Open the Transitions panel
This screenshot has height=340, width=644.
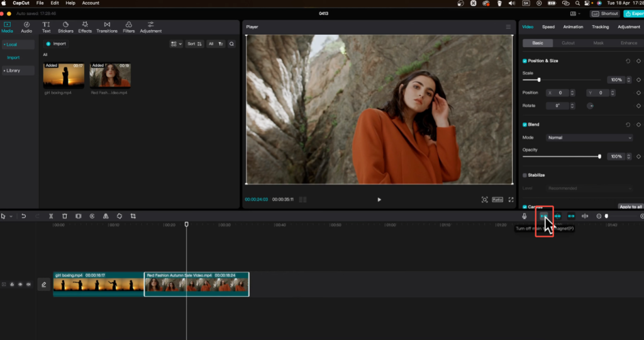coord(107,27)
